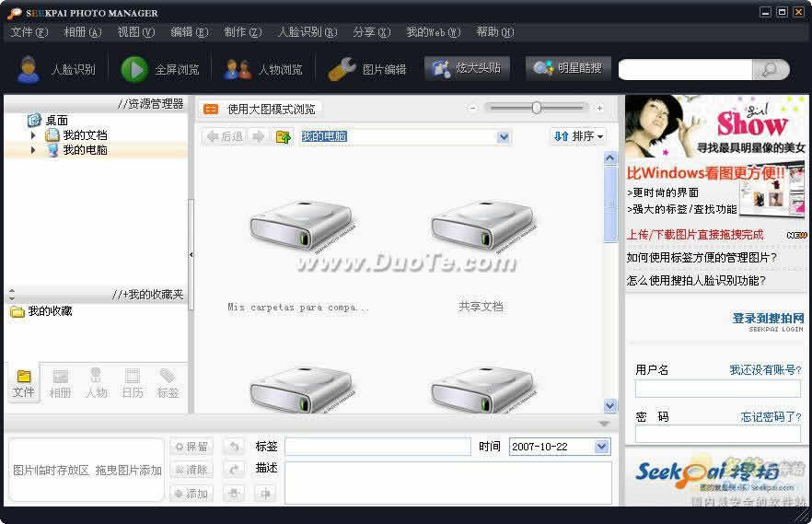812x524 pixels.
Task: Select 我的文档 folder in tree
Action: pos(85,135)
